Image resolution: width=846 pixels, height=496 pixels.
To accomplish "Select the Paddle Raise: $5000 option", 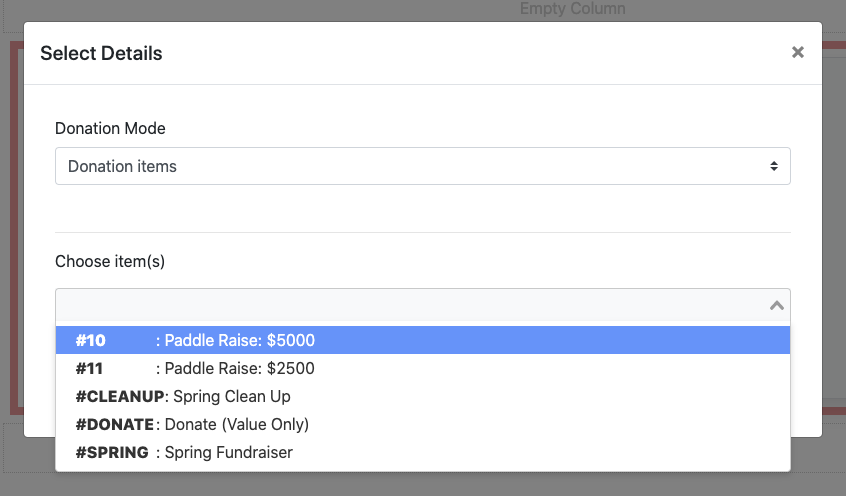I will [x=240, y=340].
